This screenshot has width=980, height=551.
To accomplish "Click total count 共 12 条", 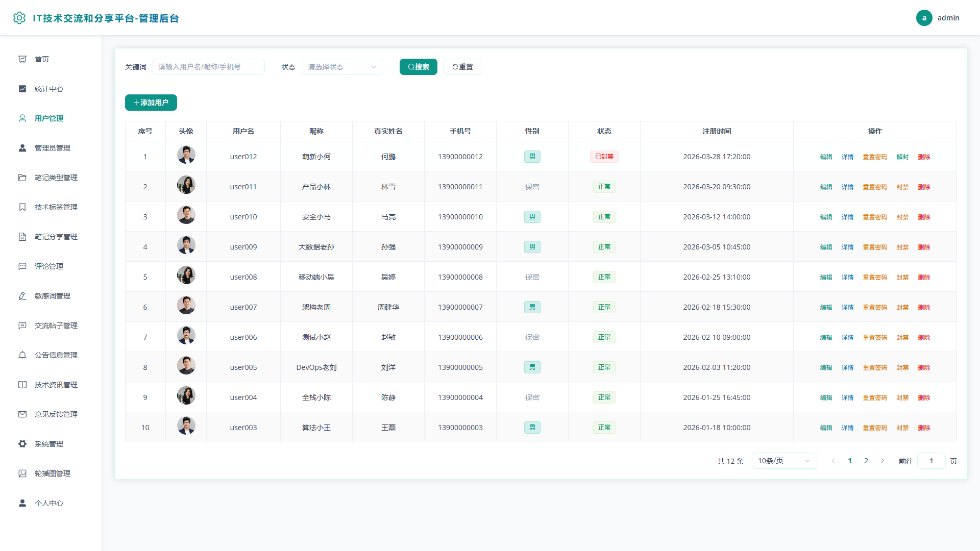I will click(730, 461).
